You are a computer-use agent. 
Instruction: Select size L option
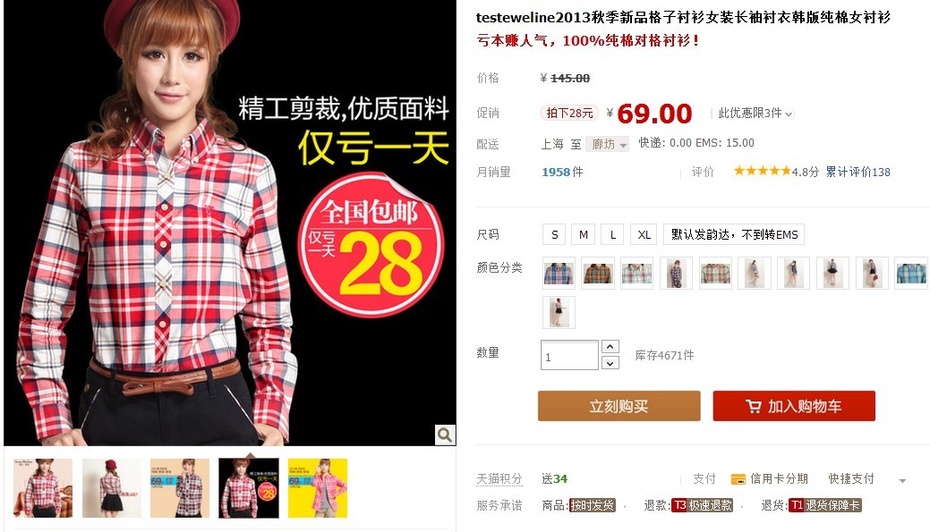click(x=613, y=234)
